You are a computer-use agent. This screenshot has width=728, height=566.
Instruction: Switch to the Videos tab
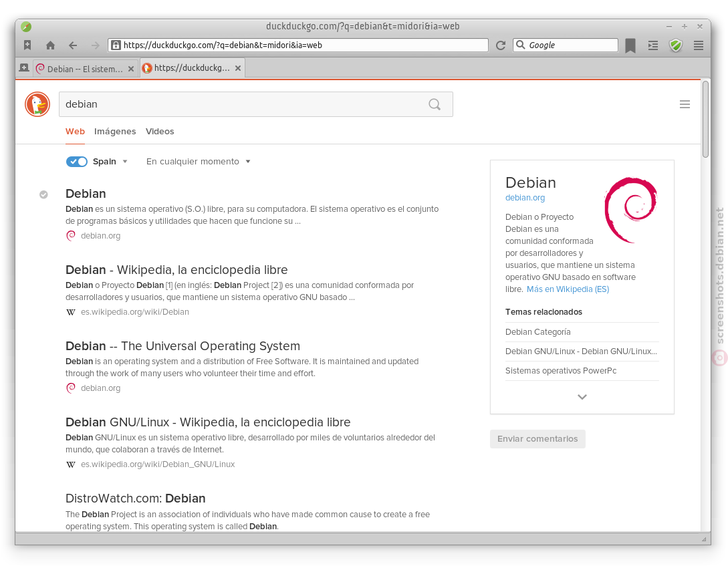[x=160, y=131]
